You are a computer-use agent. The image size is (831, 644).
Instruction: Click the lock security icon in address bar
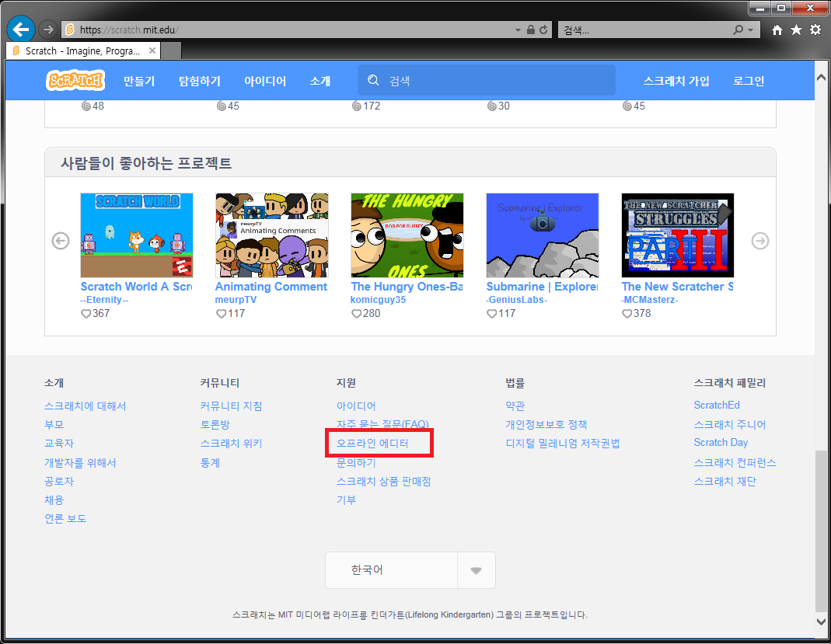530,30
